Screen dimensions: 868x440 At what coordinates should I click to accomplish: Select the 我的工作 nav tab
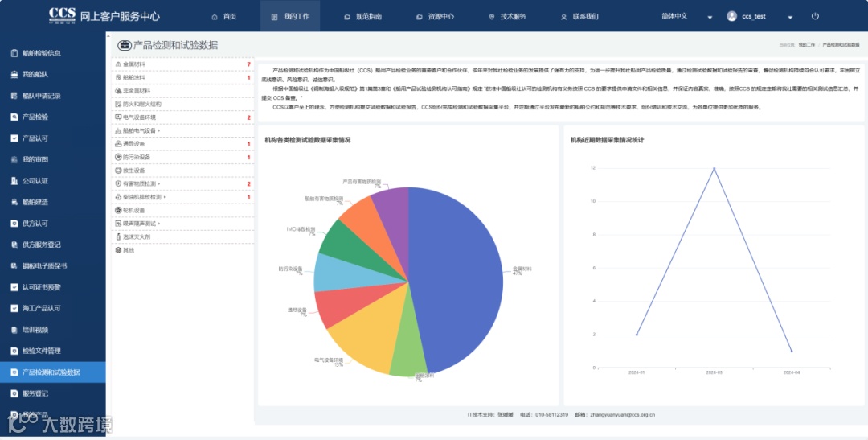click(x=290, y=17)
